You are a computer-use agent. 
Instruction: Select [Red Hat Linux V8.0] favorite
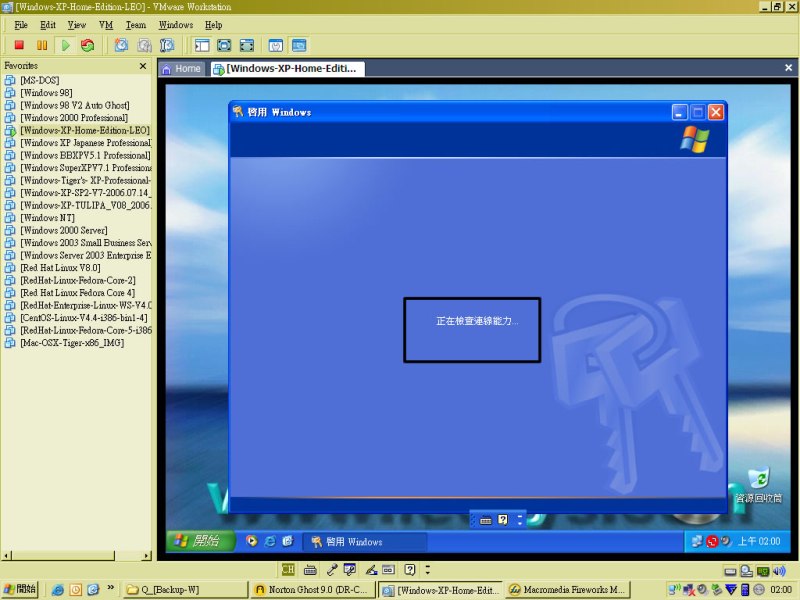[x=60, y=268]
